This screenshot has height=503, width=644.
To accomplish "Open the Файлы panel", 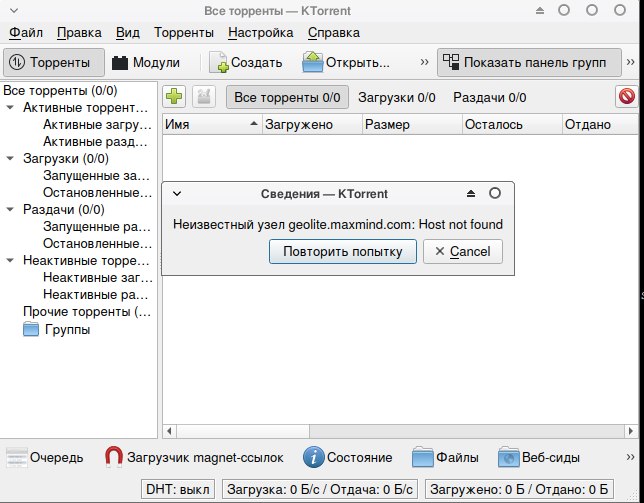I will pyautogui.click(x=446, y=457).
